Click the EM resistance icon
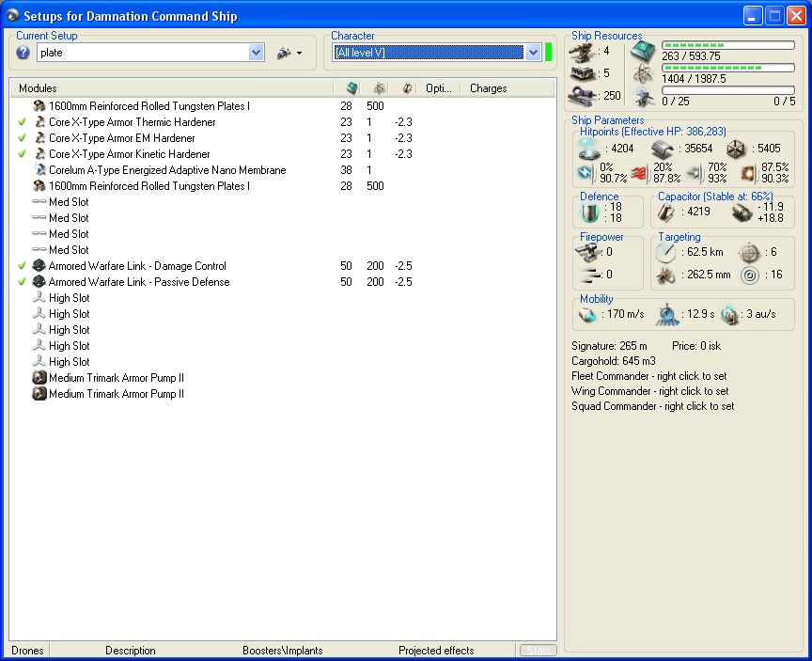Viewport: 812px width, 661px height. pos(586,173)
